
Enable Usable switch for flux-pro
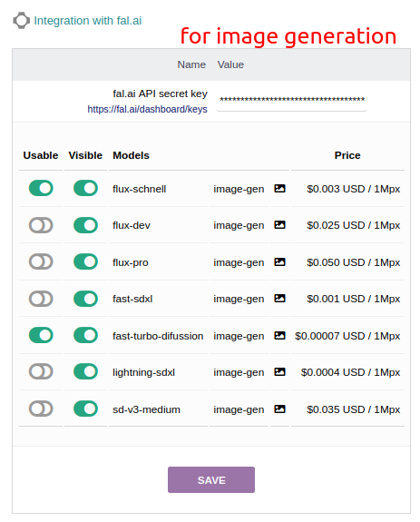click(41, 261)
